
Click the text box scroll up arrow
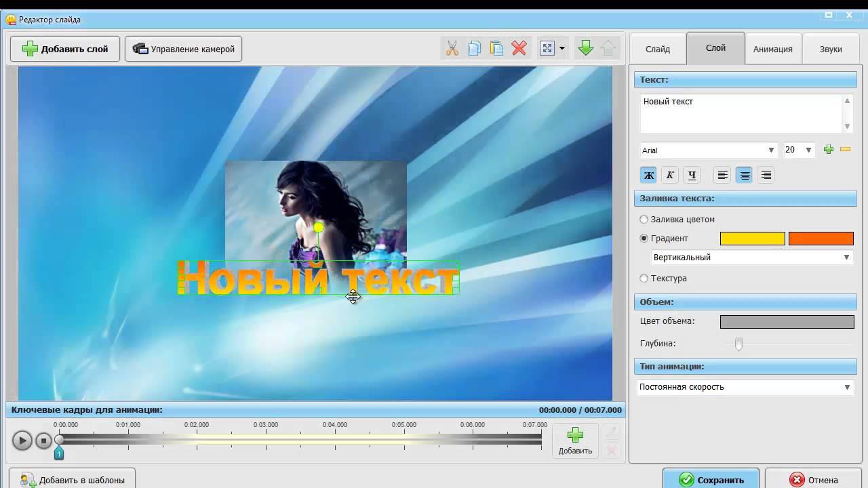pos(847,101)
